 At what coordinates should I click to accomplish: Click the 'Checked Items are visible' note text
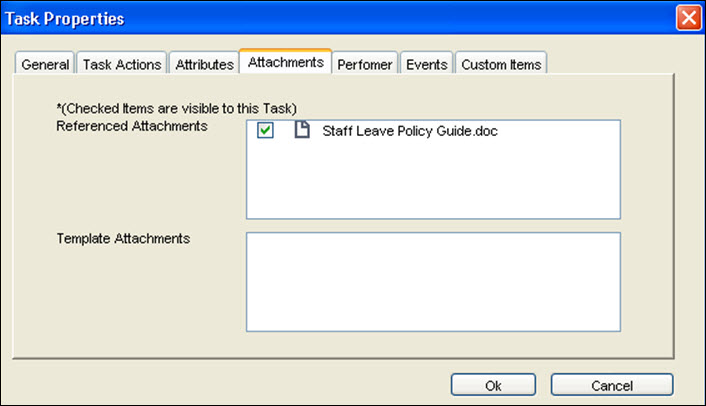coord(176,108)
